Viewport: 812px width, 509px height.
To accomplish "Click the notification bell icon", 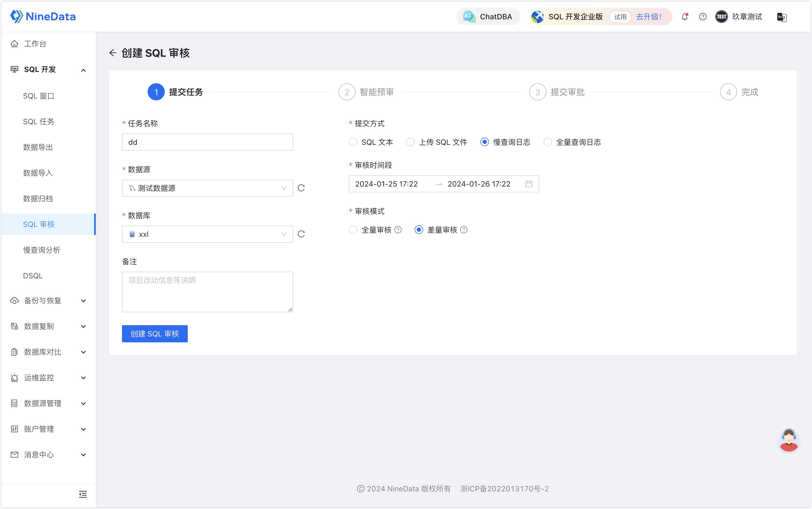I will [684, 17].
